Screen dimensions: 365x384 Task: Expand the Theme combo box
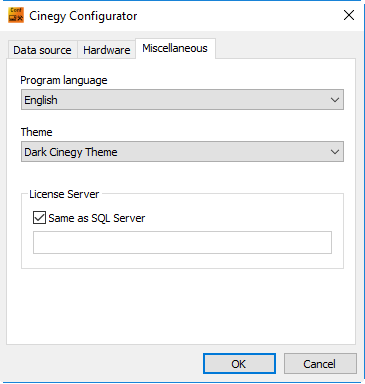pyautogui.click(x=182, y=152)
